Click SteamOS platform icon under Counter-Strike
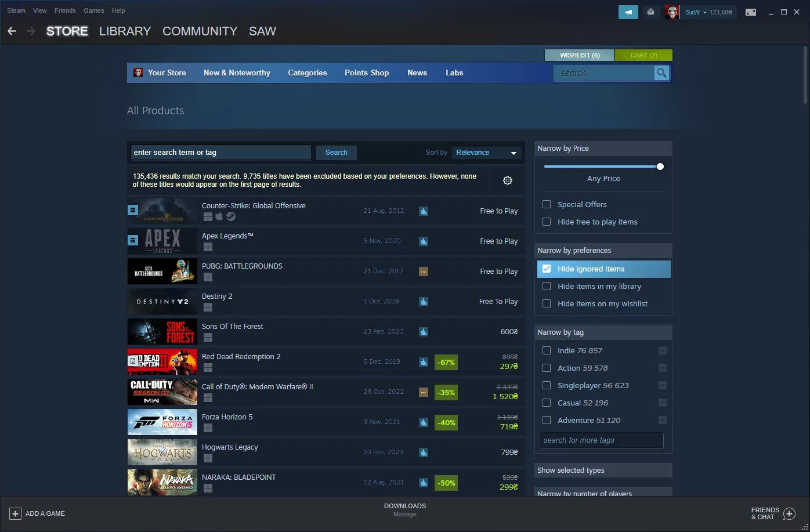 click(231, 217)
